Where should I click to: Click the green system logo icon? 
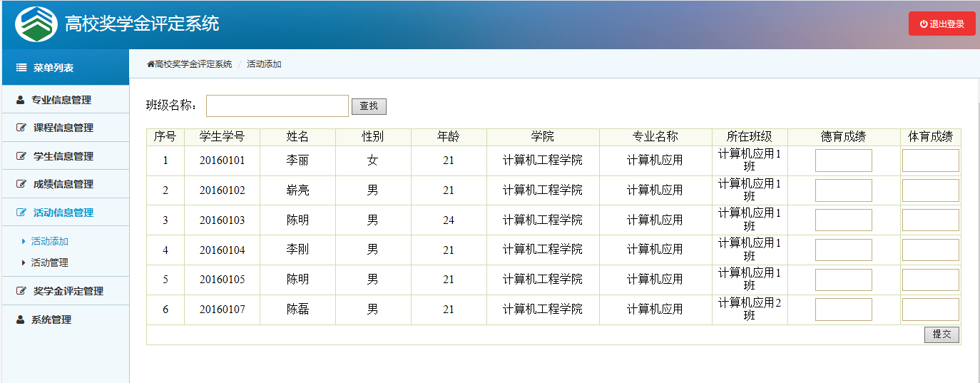coord(37,24)
